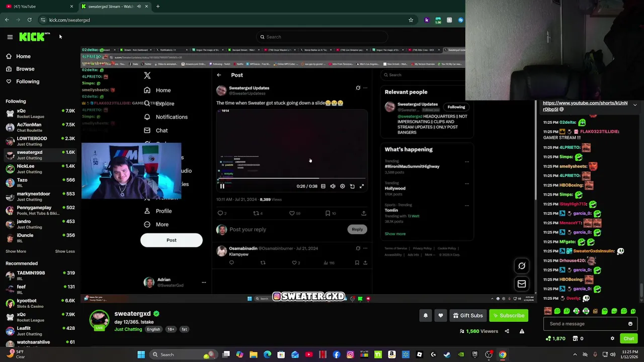Open a new browser tab
644x362 pixels.
click(158, 7)
